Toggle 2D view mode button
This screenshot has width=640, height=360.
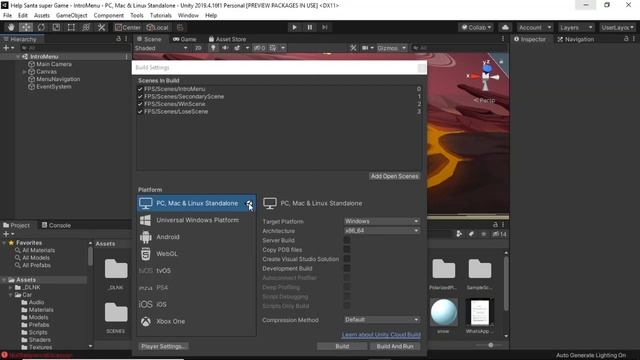coord(198,48)
